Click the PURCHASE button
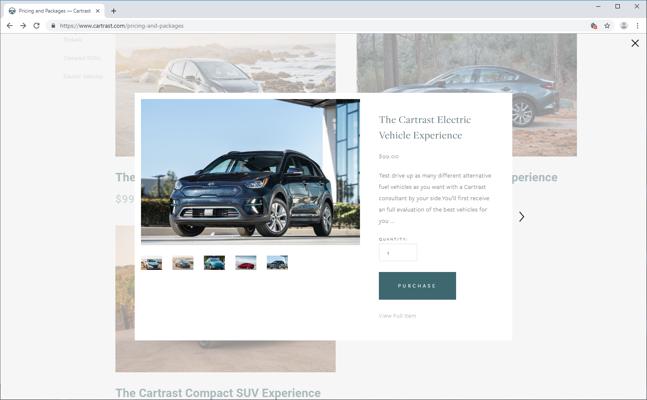The width and height of the screenshot is (647, 400). (x=417, y=286)
